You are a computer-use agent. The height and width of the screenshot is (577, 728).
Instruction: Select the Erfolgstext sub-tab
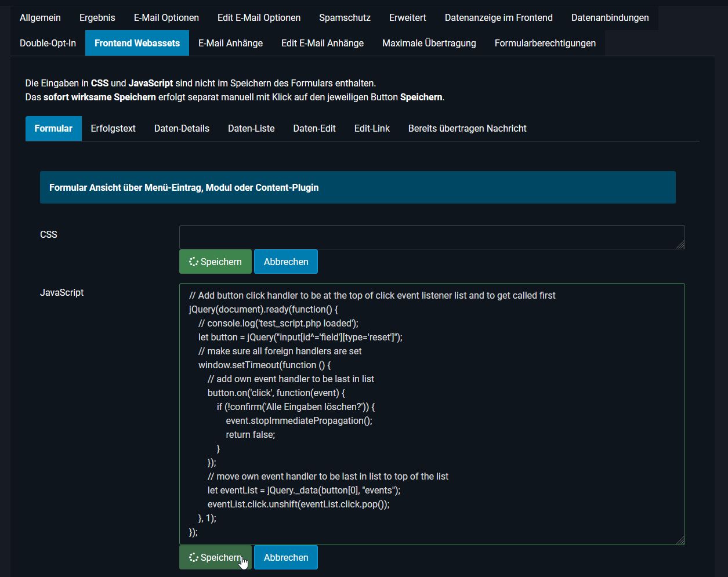coord(113,128)
